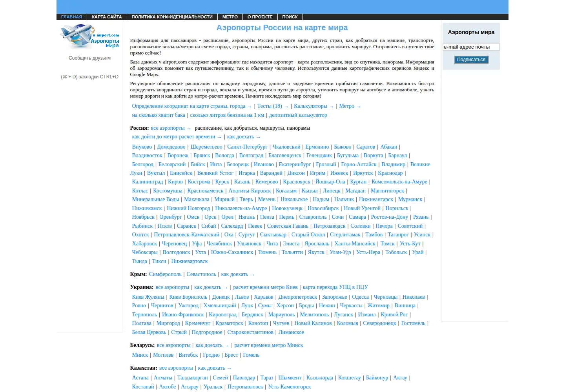This screenshot has height=392, width=565.
Task: Open the Гомель link
Action: 251,355
